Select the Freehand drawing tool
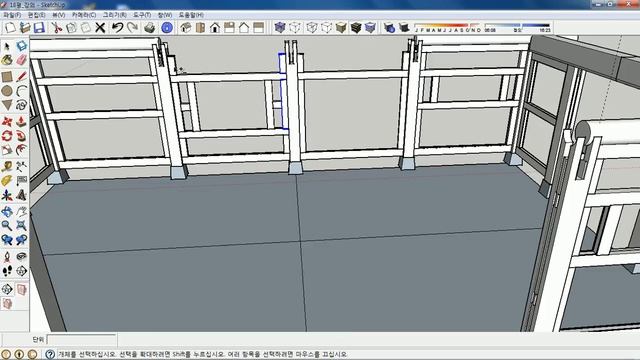This screenshot has width=640, height=360. point(22,105)
